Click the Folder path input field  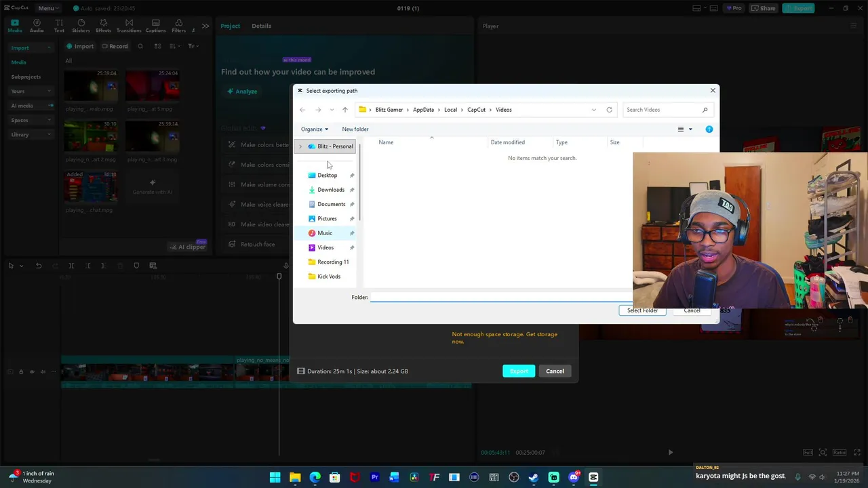[500, 297]
